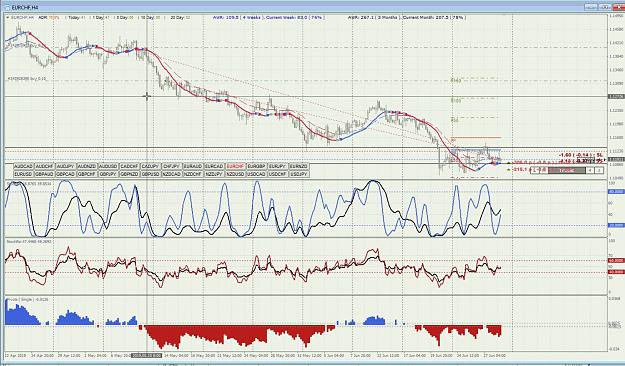Switch chart to NZDCHF pair button
Screen dimensions: 625x366
point(193,174)
